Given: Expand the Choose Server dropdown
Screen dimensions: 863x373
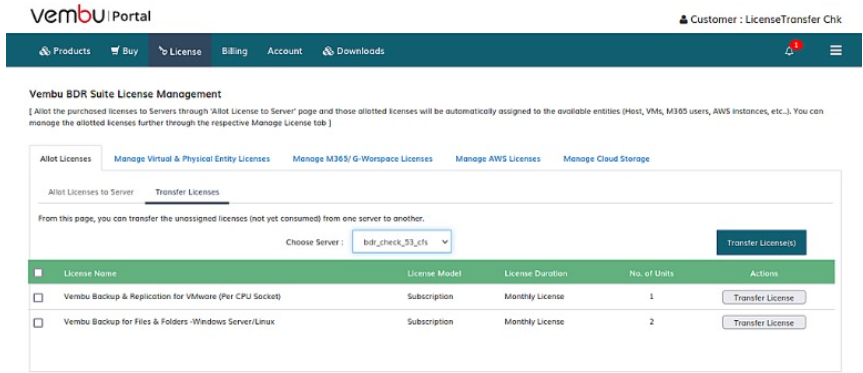Looking at the screenshot, I should pos(402,242).
